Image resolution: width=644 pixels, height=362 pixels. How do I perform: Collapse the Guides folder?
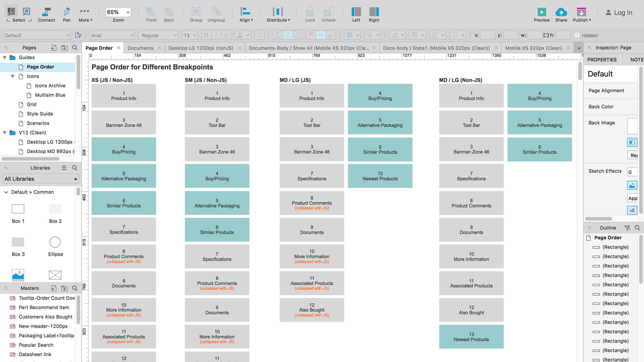[5, 57]
